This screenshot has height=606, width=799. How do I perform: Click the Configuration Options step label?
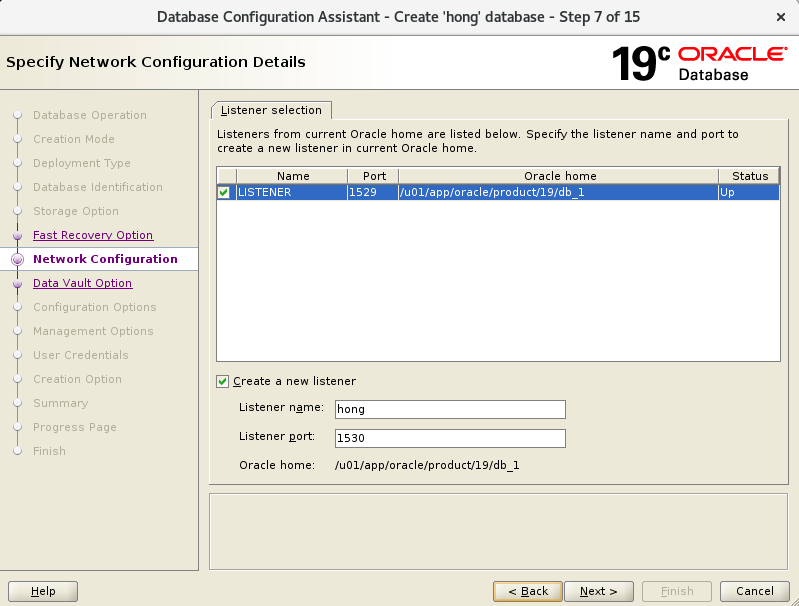[95, 307]
